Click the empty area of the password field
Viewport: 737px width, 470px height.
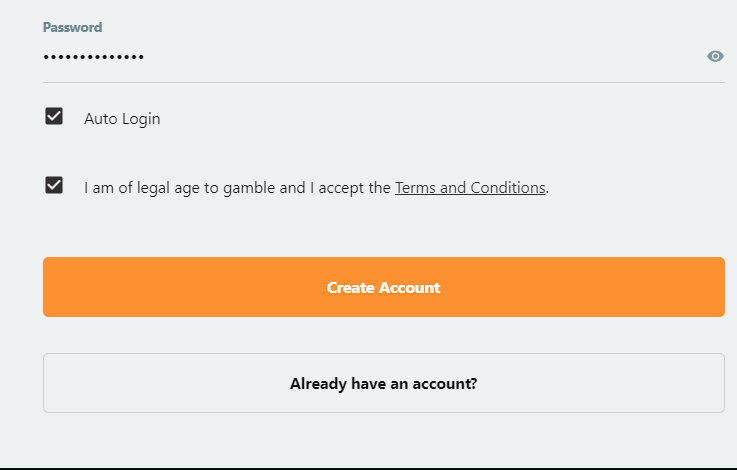point(423,57)
